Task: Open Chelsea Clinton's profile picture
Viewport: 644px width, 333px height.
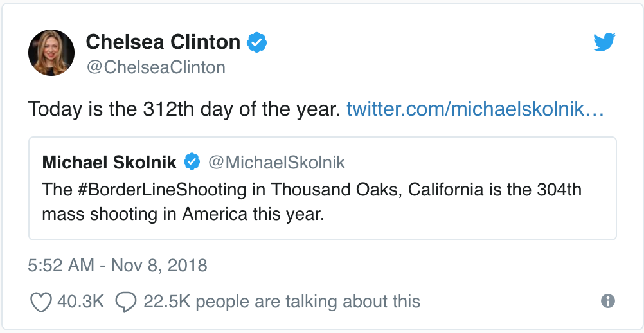Action: point(51,52)
